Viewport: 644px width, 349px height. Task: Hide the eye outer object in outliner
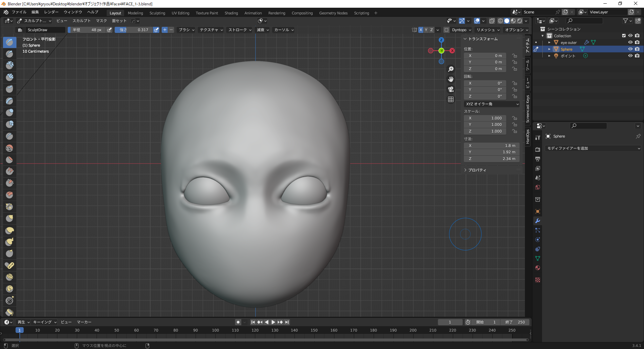[630, 42]
